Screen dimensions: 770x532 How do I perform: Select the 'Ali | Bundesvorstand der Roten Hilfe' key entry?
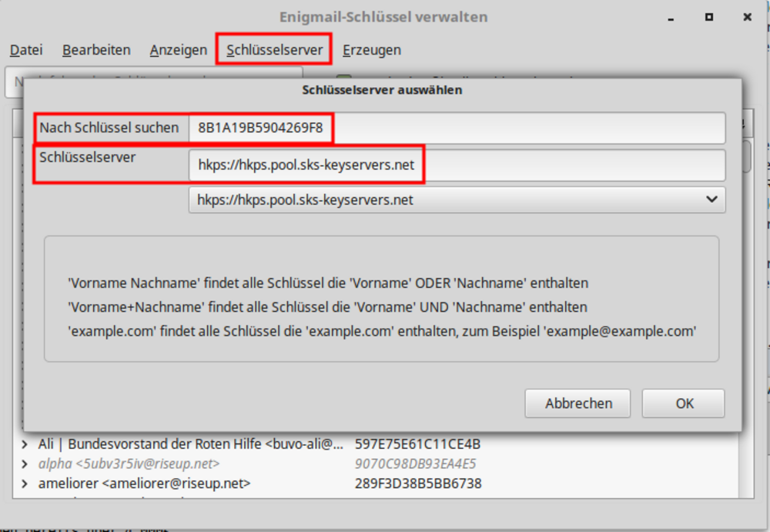190,444
